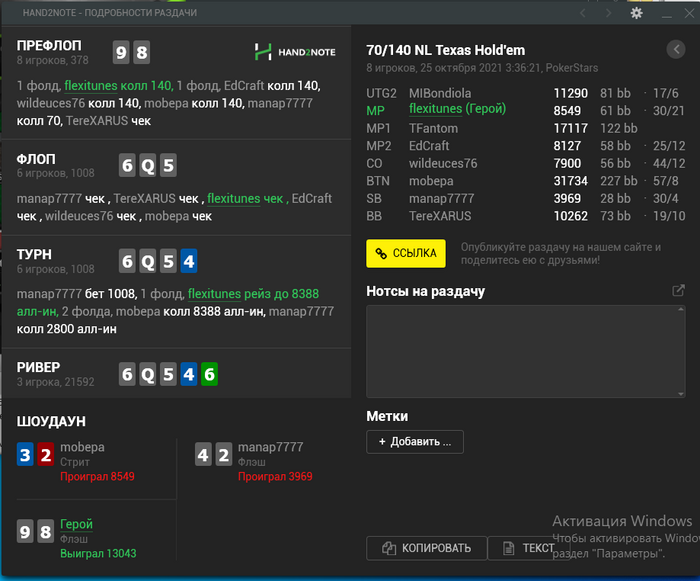The width and height of the screenshot is (700, 581).
Task: Click notes scrollbar up arrow
Action: coord(681,309)
